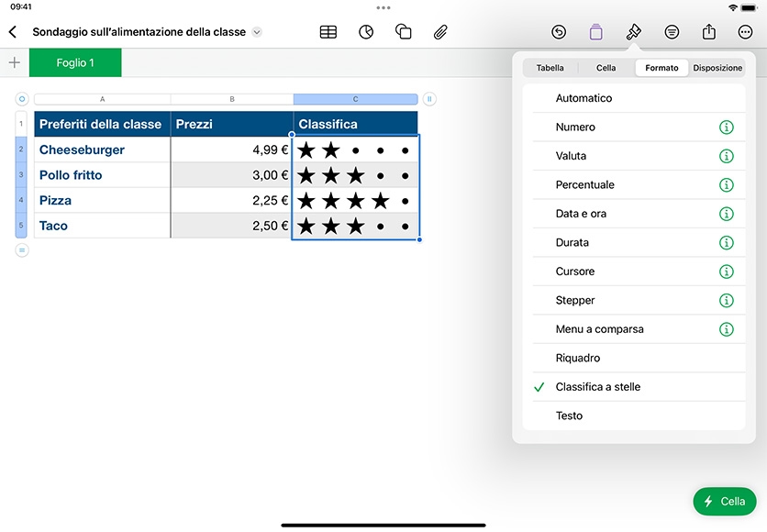767x532 pixels.
Task: Insert a chart from the toolbar
Action: point(366,32)
